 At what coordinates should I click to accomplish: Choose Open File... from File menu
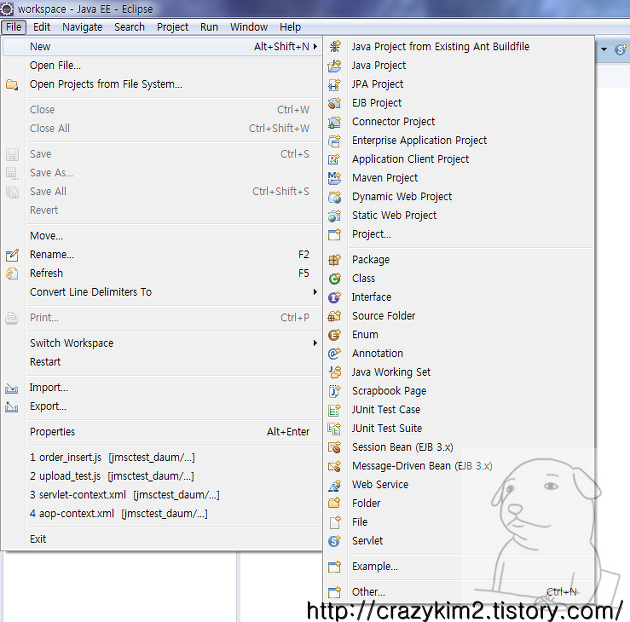click(x=162, y=65)
